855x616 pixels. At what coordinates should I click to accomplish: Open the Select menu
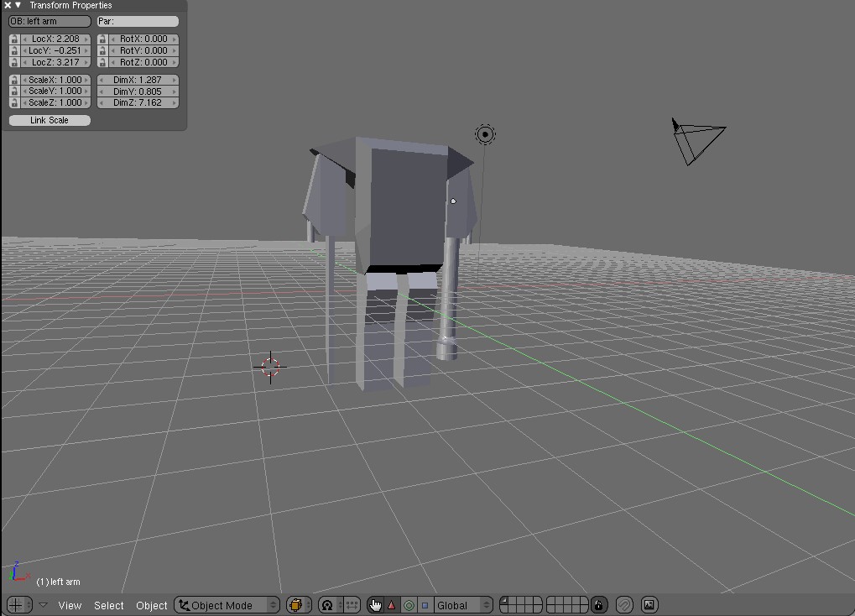(x=108, y=605)
